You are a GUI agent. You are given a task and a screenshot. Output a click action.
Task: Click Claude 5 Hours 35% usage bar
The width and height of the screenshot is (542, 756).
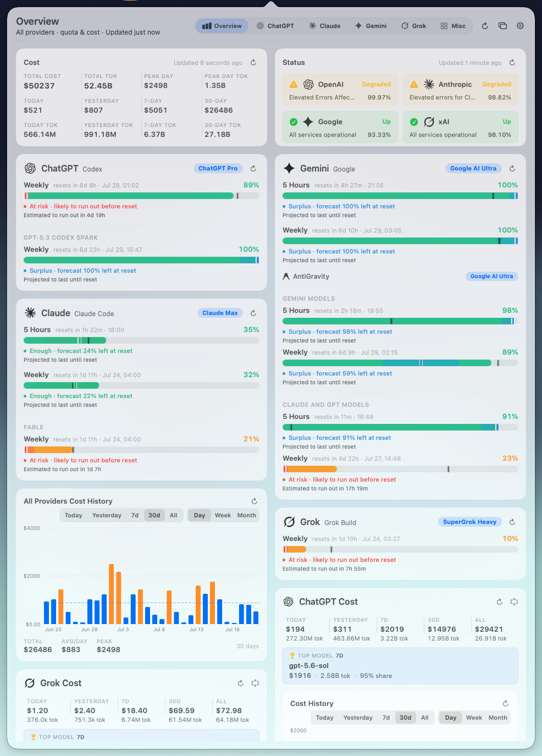point(141,340)
